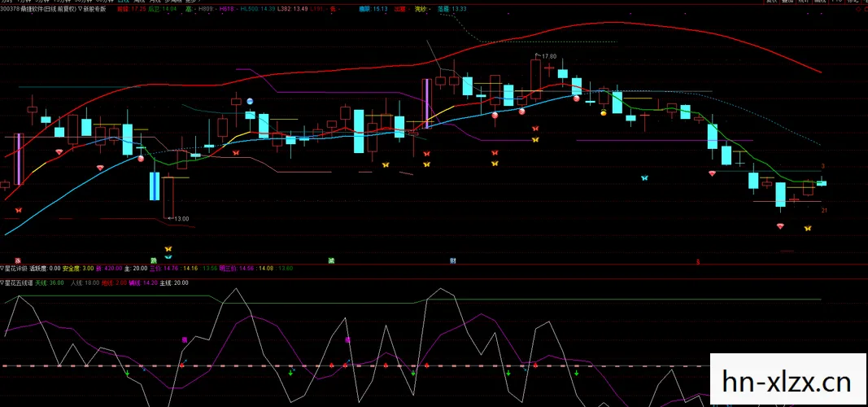Select the 17.80 high price label
Image resolution: width=868 pixels, height=407 pixels.
click(x=548, y=56)
